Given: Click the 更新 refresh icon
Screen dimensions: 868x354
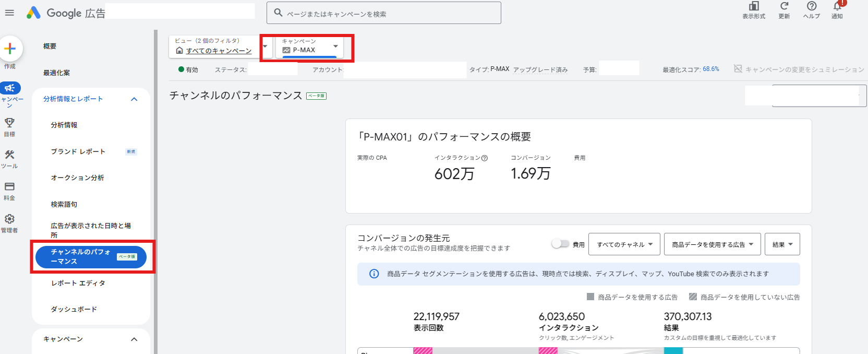Looking at the screenshot, I should tap(784, 6).
